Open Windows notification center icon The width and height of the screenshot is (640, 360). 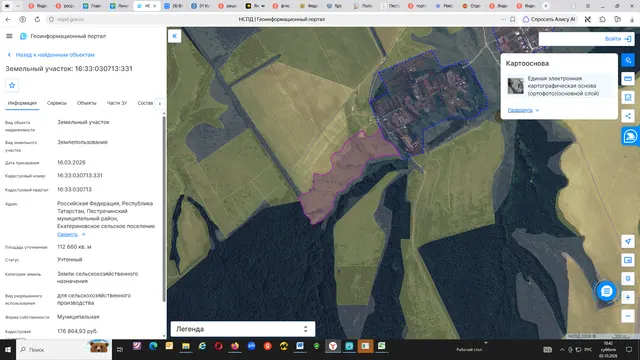tap(629, 350)
